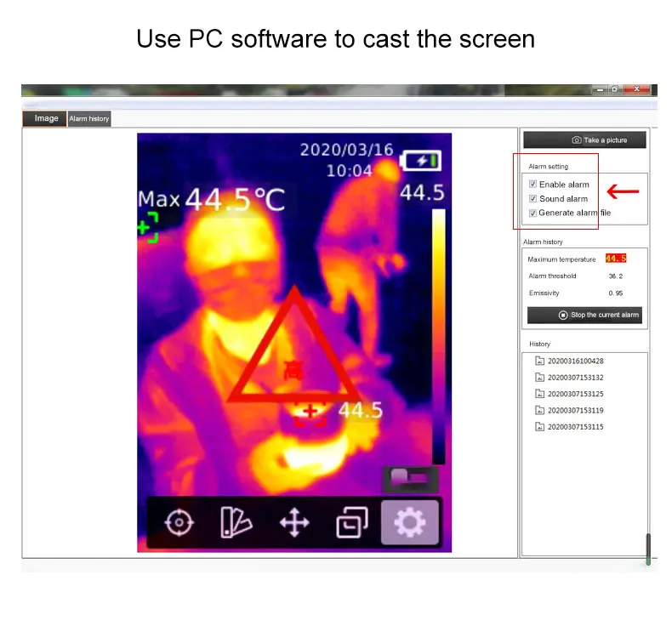672x626 pixels.
Task: Click the Emissivity label
Action: click(544, 293)
